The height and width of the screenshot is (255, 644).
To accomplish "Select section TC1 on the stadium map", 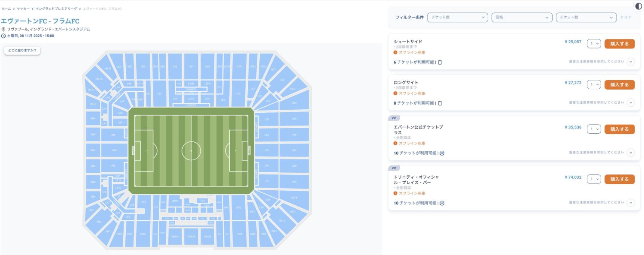I will 202,201.
